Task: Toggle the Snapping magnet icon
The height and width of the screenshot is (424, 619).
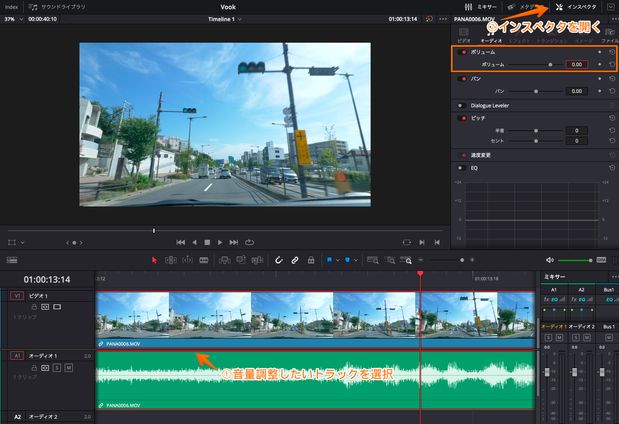Action: click(278, 260)
